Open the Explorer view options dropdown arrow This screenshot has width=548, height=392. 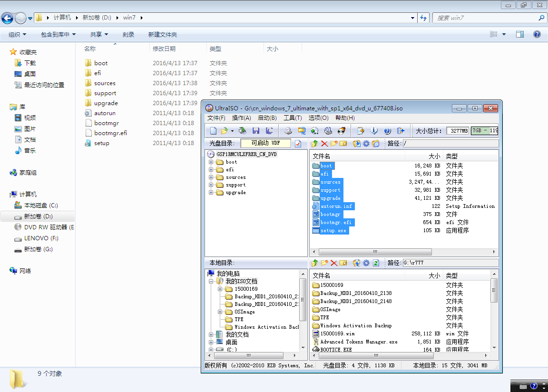tap(504, 34)
